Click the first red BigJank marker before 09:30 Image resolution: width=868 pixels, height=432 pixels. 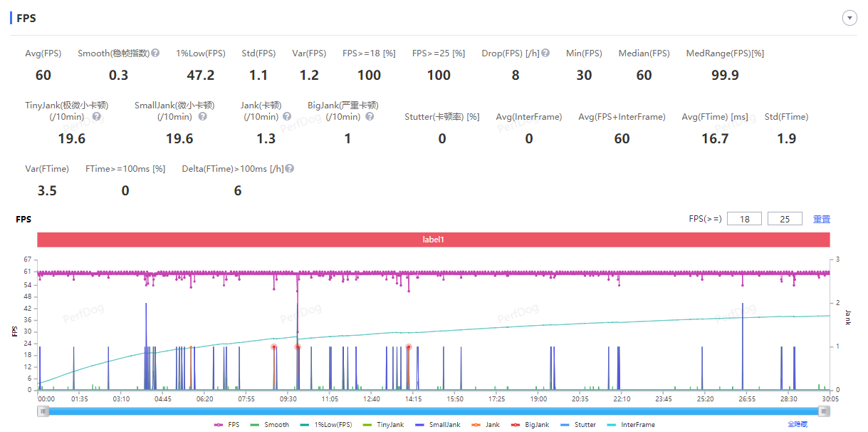point(274,347)
